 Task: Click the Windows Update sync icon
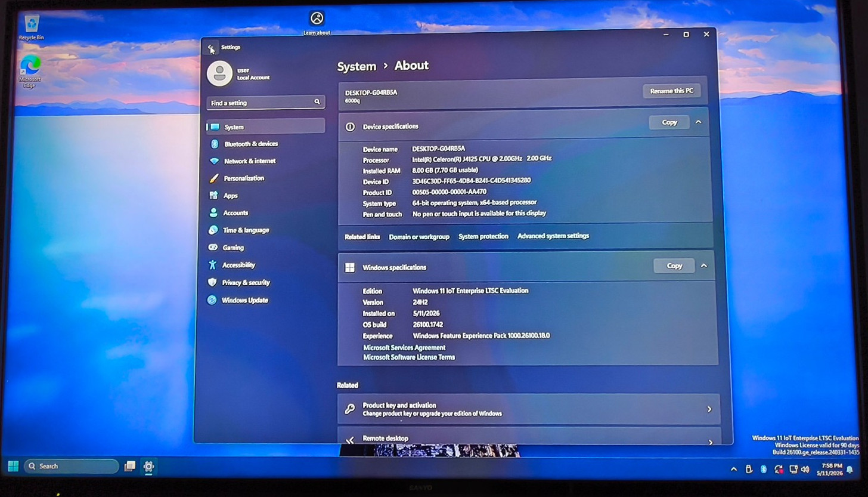coord(212,300)
